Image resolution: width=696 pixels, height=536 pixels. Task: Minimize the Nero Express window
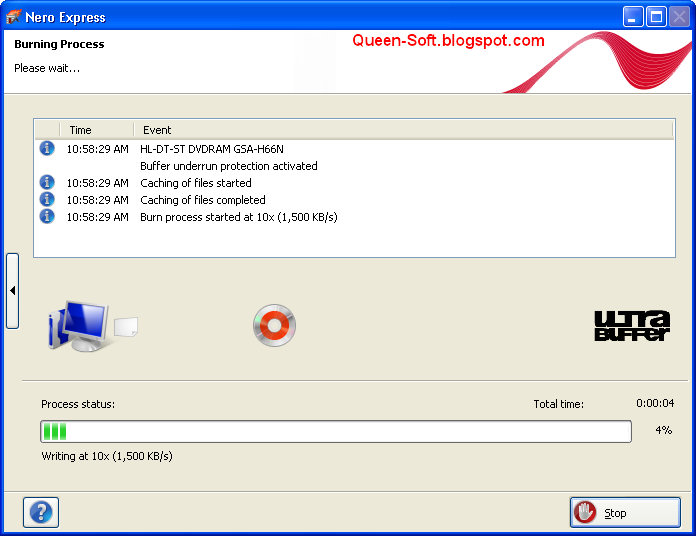point(633,17)
